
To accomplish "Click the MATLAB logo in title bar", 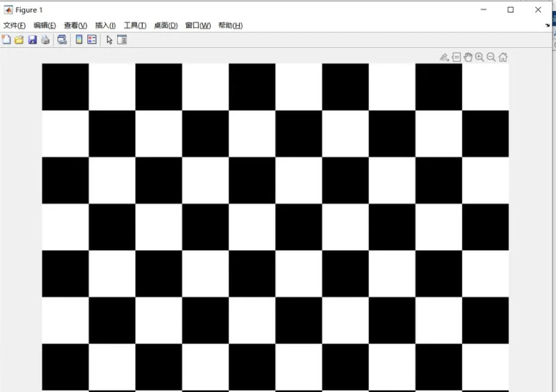I will pos(8,10).
